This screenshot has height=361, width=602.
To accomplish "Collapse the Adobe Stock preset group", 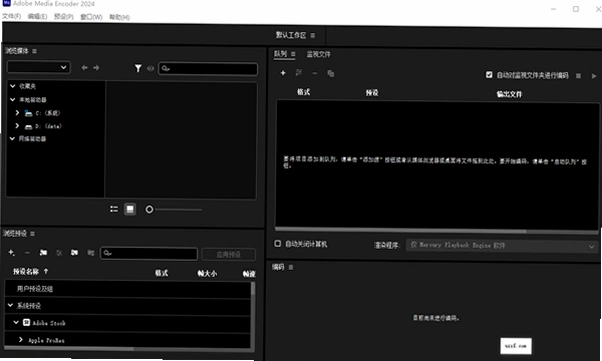I will click(x=16, y=322).
